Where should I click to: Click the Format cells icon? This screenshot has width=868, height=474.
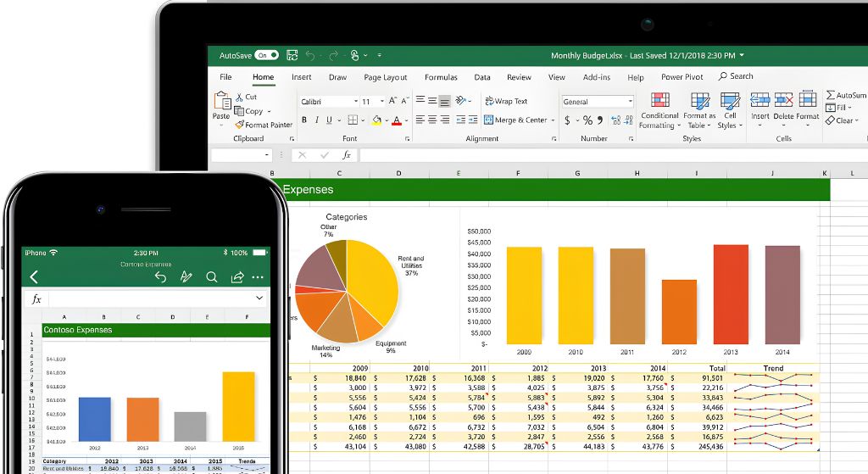tap(808, 100)
